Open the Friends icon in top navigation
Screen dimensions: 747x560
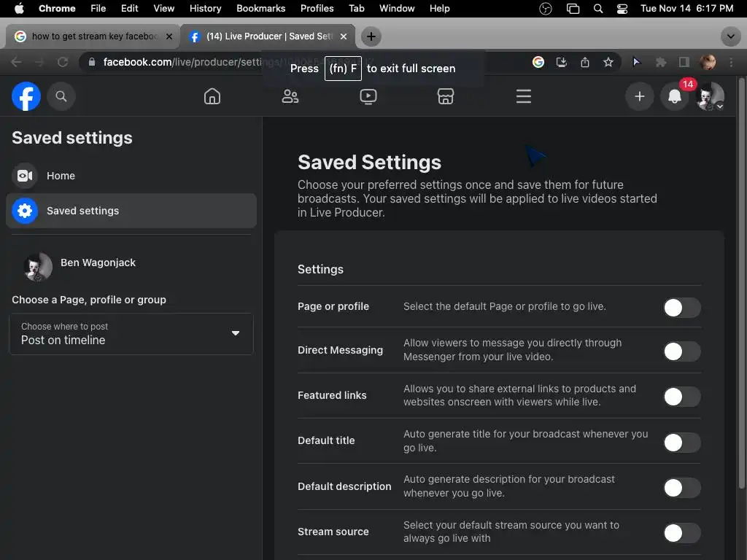coord(290,96)
